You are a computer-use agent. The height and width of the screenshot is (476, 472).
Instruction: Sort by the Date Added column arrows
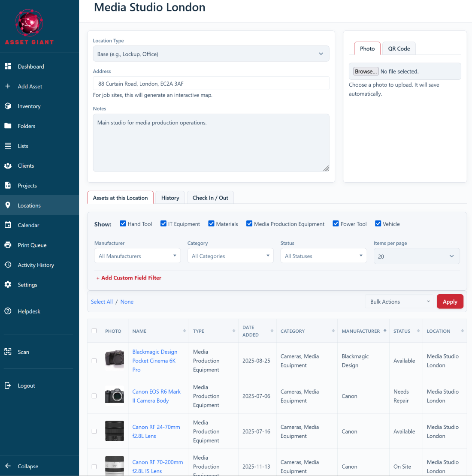(x=272, y=331)
